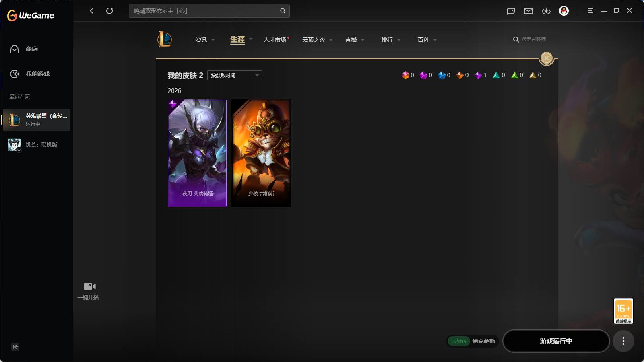Open the download manager icon
This screenshot has width=644, height=362.
(546, 11)
